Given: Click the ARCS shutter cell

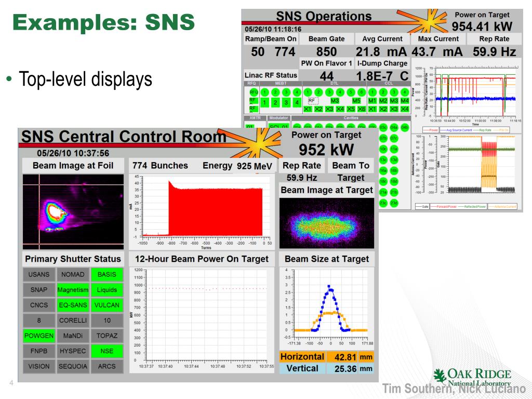Looking at the screenshot, I should coord(107,366).
